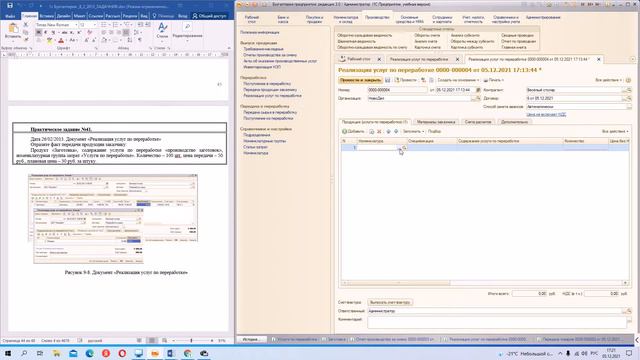Click the Paste (Вставить) clipboard icon in Word
The image size is (640, 360).
pyautogui.click(x=13, y=29)
